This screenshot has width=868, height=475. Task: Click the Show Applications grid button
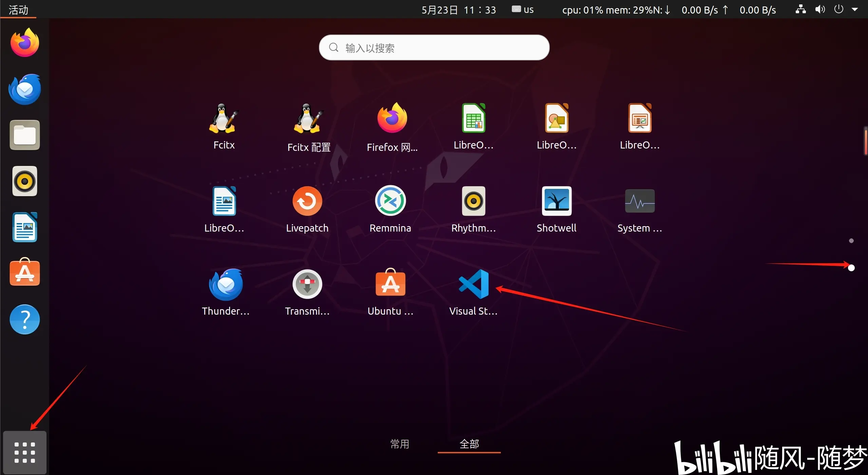(25, 453)
